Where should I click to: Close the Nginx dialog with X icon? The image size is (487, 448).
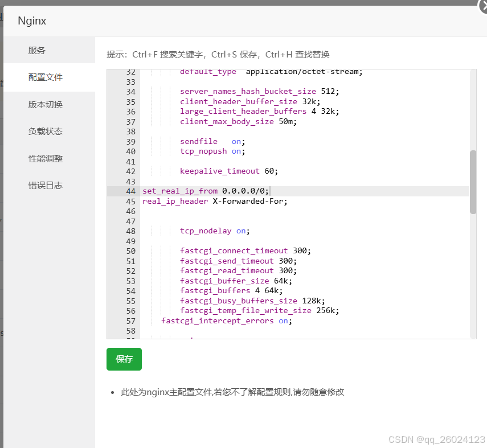pos(483,6)
